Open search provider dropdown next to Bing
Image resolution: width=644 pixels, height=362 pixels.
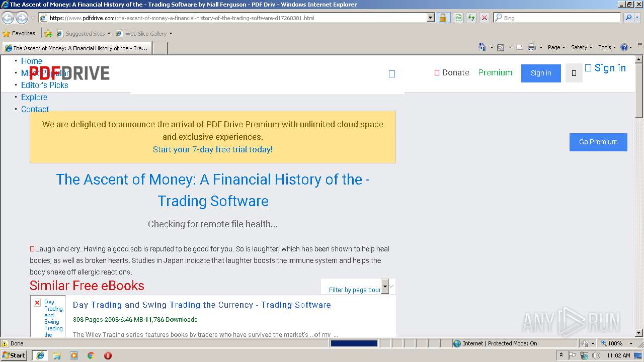coord(637,18)
